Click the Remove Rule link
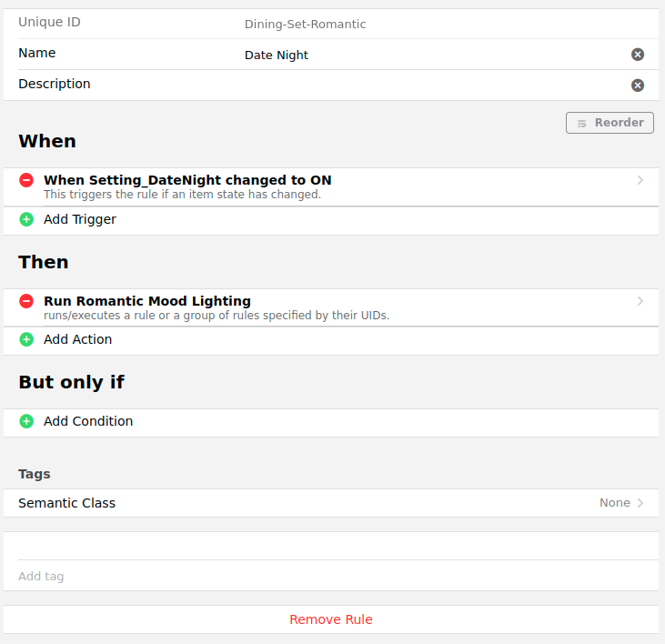The height and width of the screenshot is (644, 665). click(331, 619)
